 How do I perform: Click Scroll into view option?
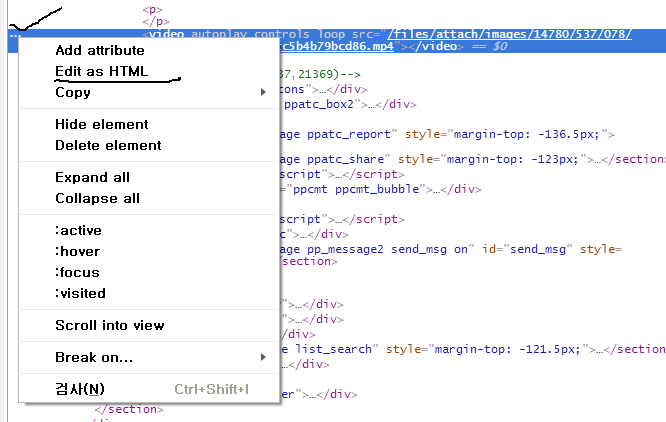point(110,326)
